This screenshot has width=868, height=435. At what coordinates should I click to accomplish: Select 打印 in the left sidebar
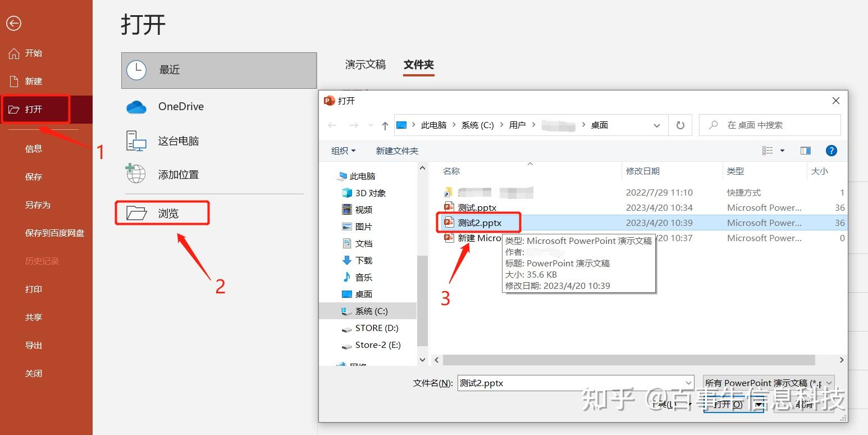tap(33, 289)
